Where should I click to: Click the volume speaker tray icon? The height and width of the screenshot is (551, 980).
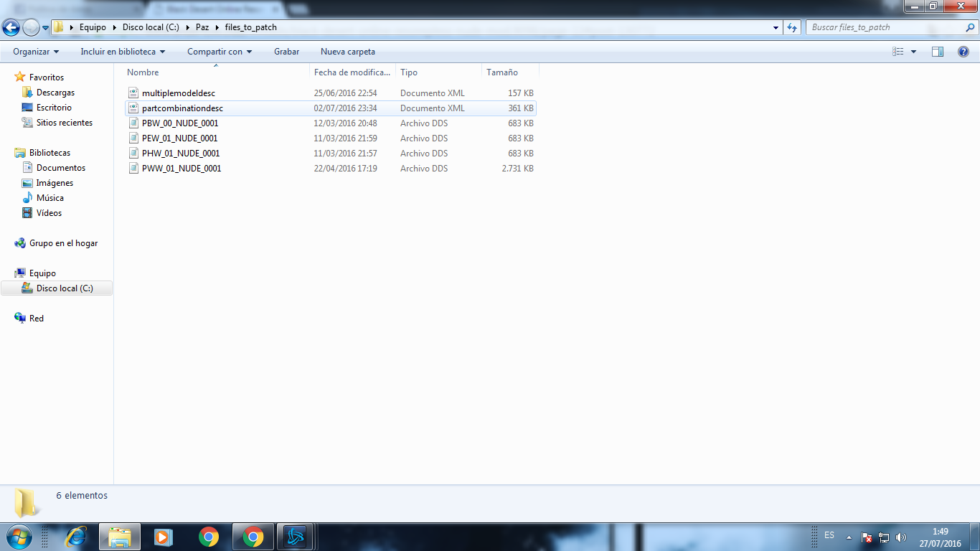[901, 537]
